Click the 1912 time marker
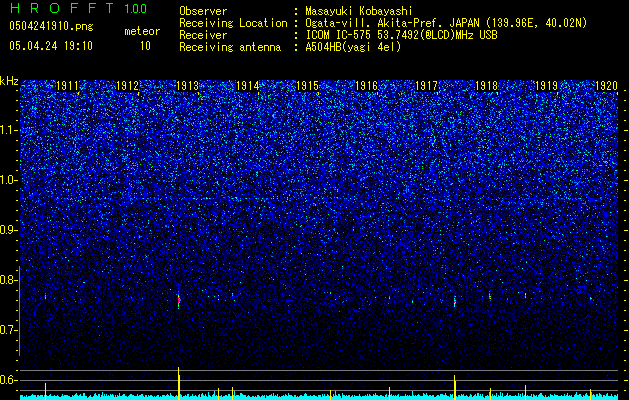The height and width of the screenshot is (400, 629). 128,86
